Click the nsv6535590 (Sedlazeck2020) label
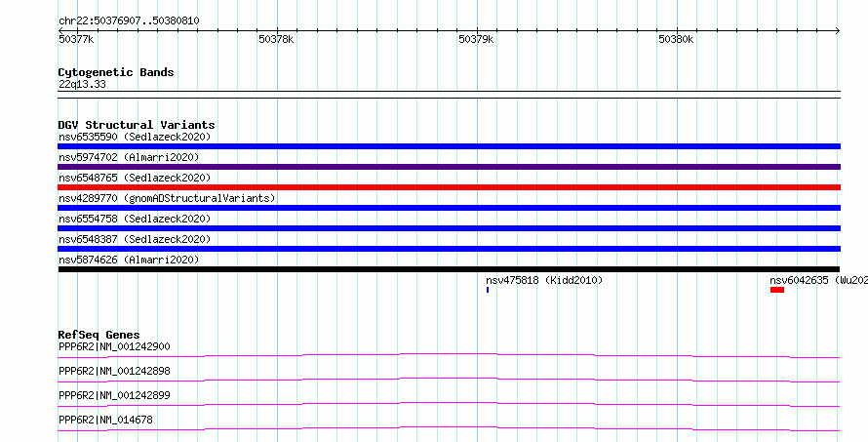This screenshot has height=442, width=868. tap(135, 137)
